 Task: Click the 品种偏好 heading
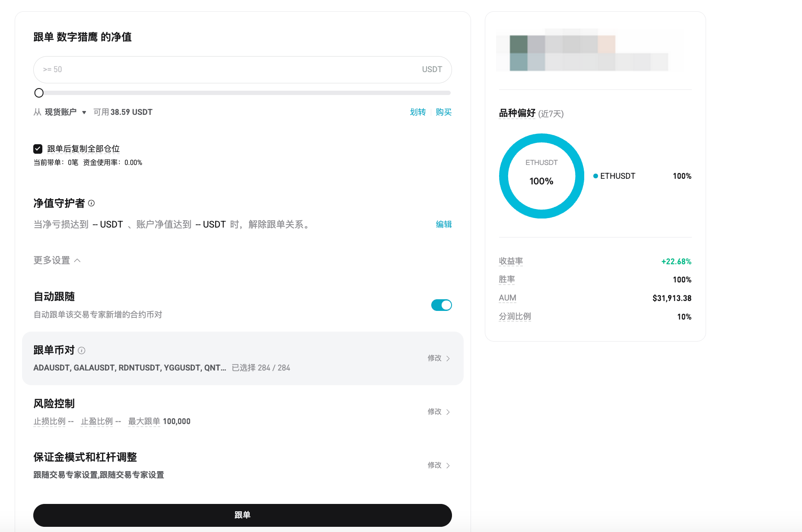pyautogui.click(x=517, y=113)
